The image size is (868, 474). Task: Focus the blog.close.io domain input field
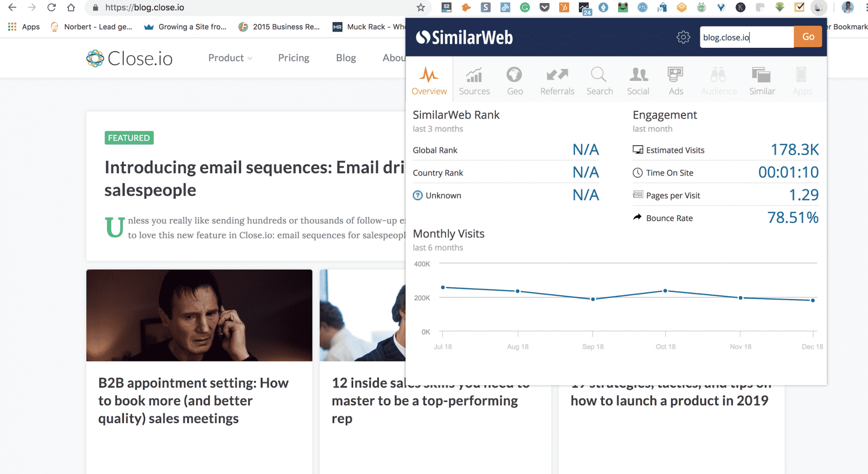(x=747, y=37)
